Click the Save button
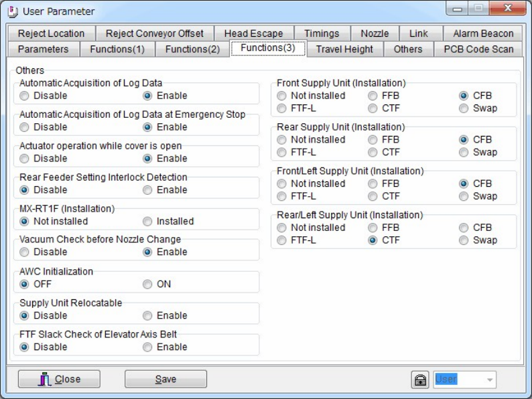This screenshot has height=399, width=532. (165, 380)
